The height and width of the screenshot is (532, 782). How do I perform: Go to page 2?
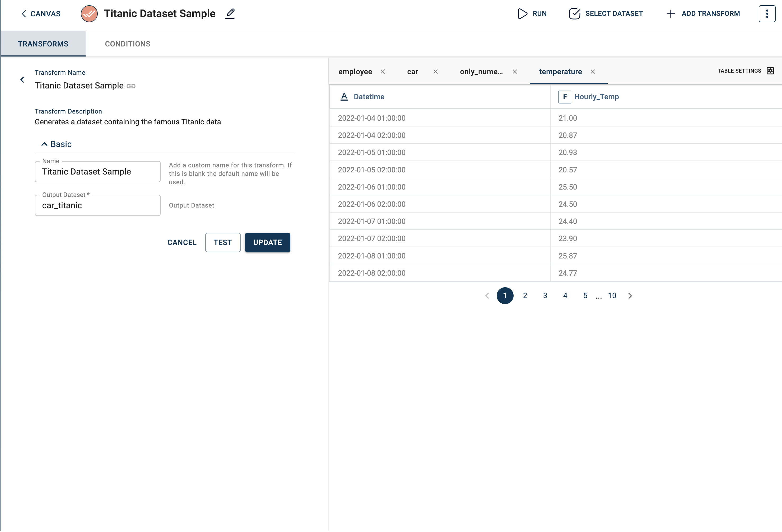coord(525,296)
